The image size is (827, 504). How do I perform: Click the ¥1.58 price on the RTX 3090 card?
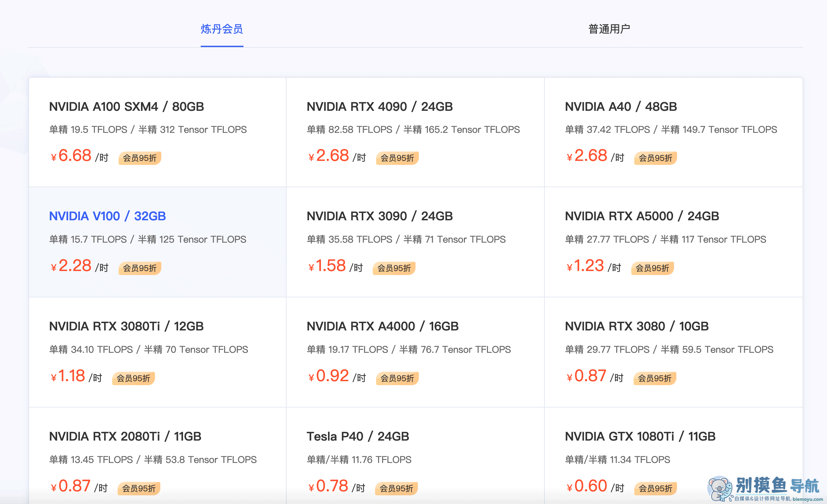(x=327, y=266)
